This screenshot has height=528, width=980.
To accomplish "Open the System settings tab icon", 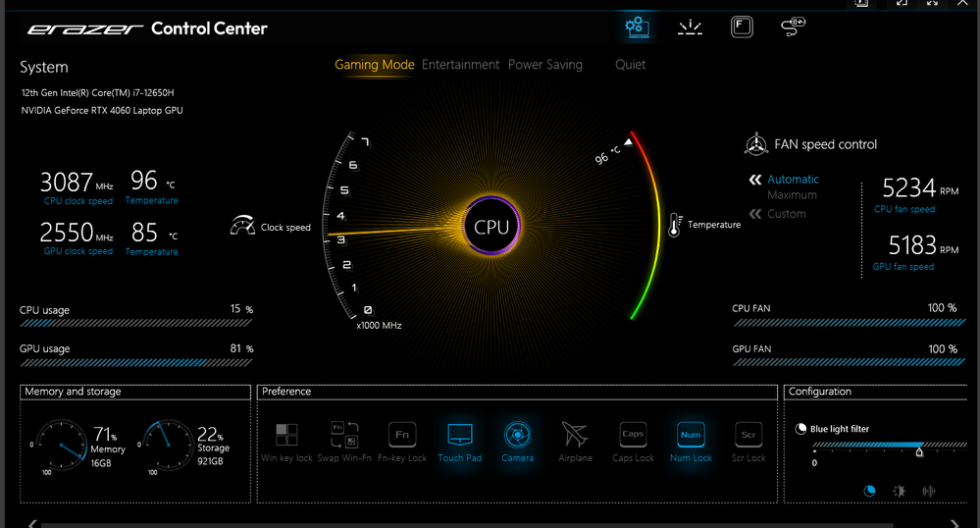I will click(637, 26).
